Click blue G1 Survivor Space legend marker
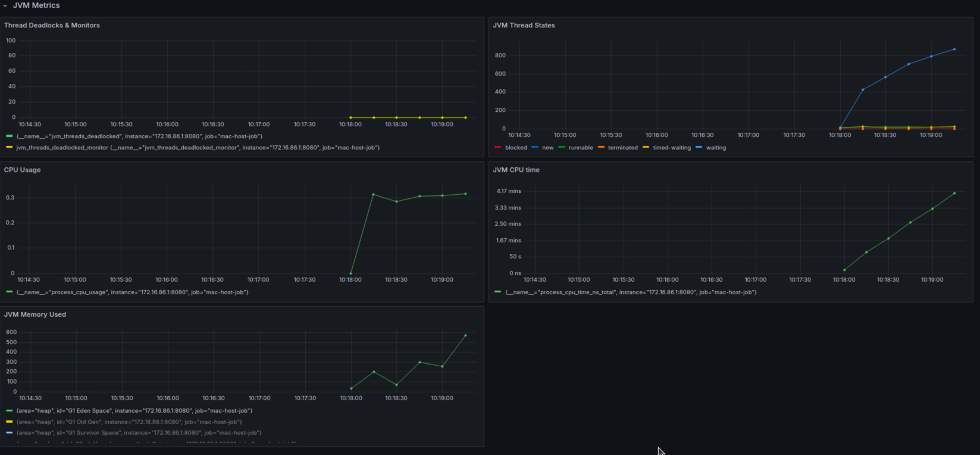Viewport: 980px width, 455px height. tap(9, 432)
